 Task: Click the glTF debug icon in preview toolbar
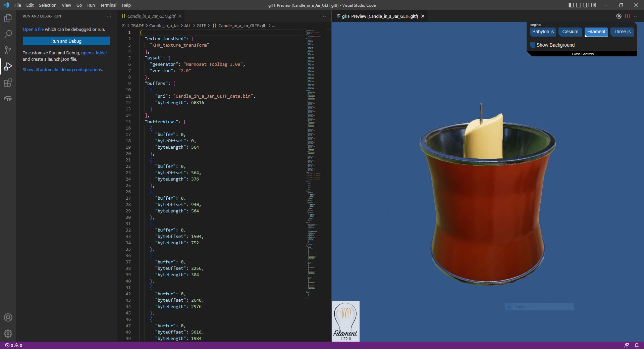point(619,16)
